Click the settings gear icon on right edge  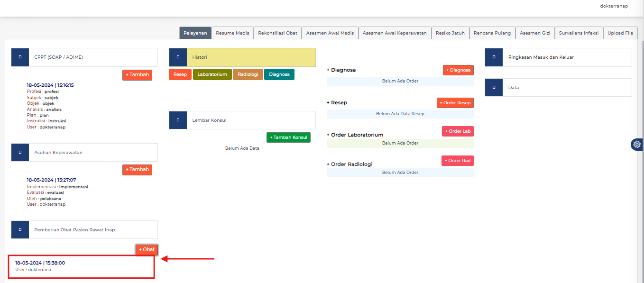point(637,145)
